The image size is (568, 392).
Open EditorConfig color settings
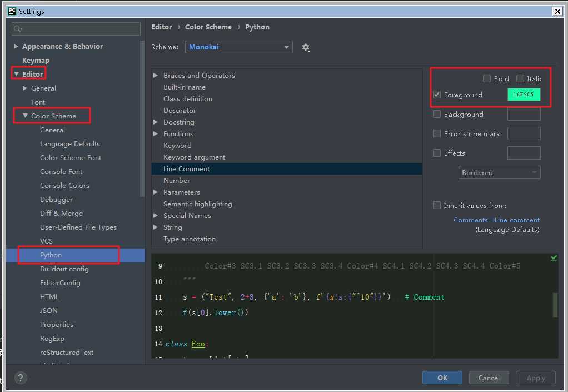coord(60,282)
